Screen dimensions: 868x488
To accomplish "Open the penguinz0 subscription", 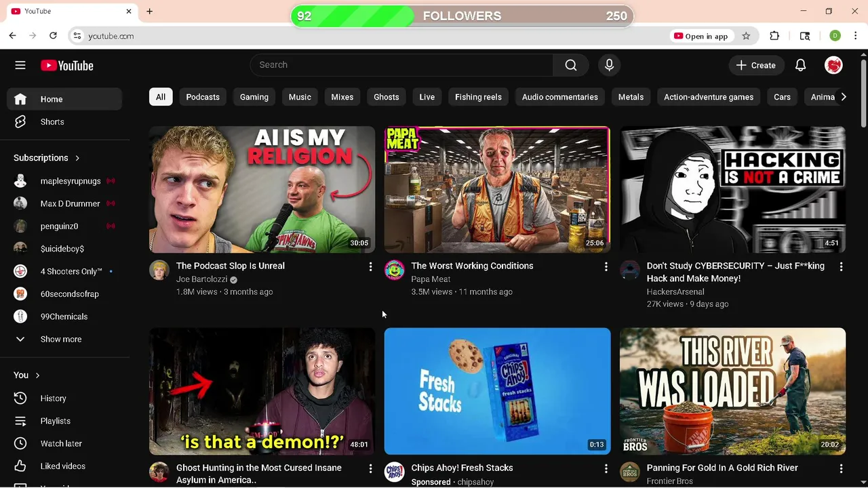I will click(x=64, y=226).
